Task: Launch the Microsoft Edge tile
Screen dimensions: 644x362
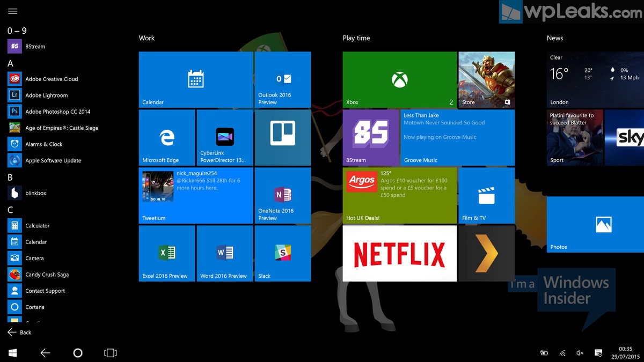Action: coord(167,138)
